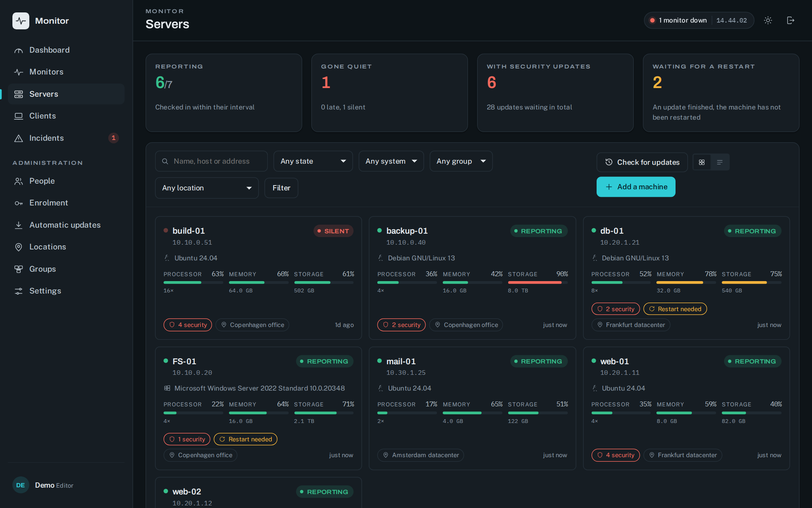Viewport: 812px width, 508px height.
Task: Click the db-01 memory usage bar
Action: [686, 283]
